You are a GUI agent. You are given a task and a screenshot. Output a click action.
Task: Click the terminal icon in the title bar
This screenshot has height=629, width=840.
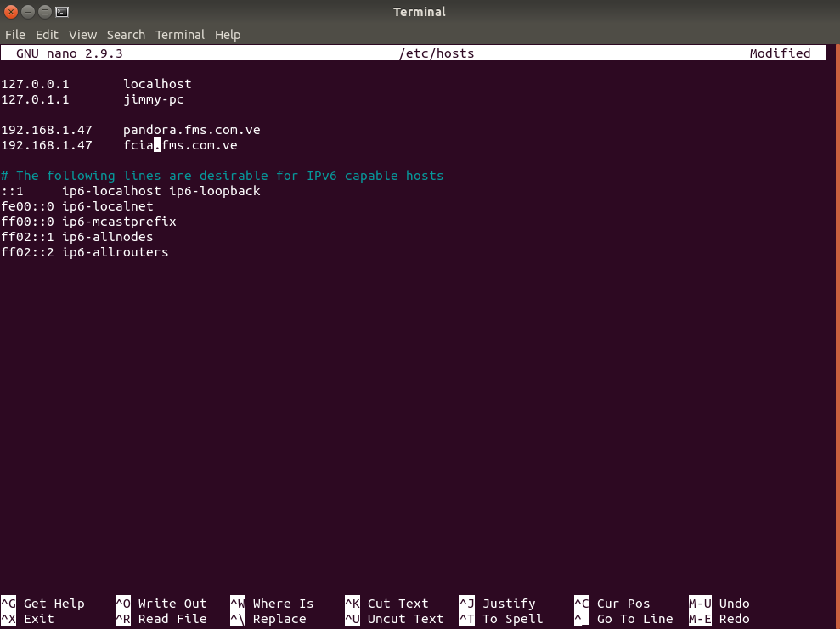[62, 12]
